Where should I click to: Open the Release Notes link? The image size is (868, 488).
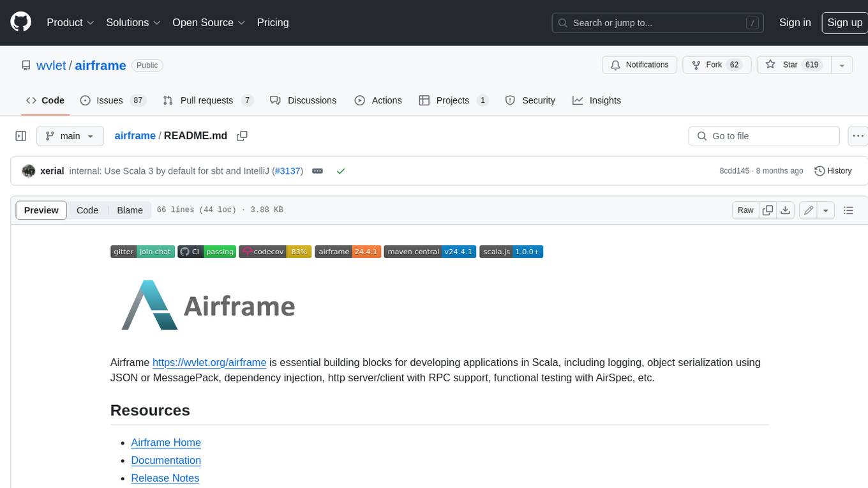165,478
